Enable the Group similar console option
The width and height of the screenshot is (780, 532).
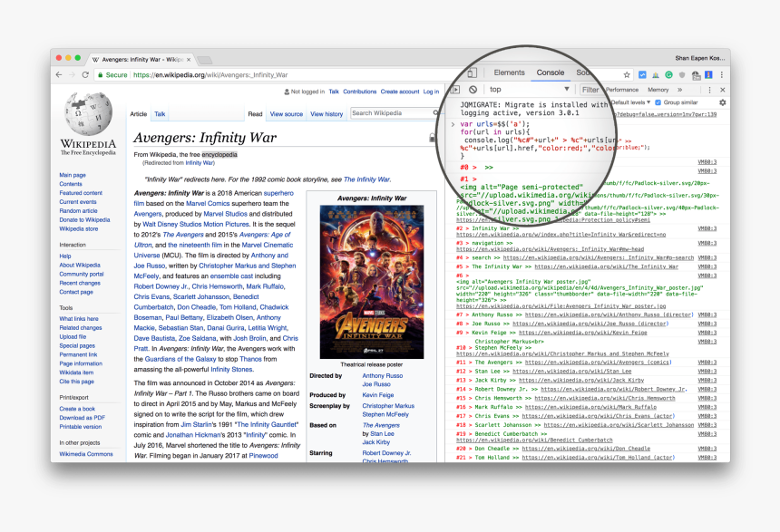[658, 102]
